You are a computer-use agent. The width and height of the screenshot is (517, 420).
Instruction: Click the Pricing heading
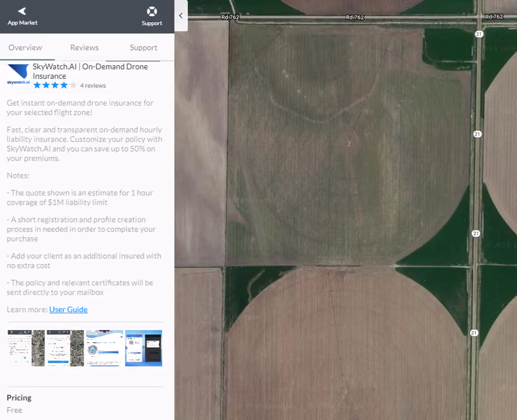(19, 398)
